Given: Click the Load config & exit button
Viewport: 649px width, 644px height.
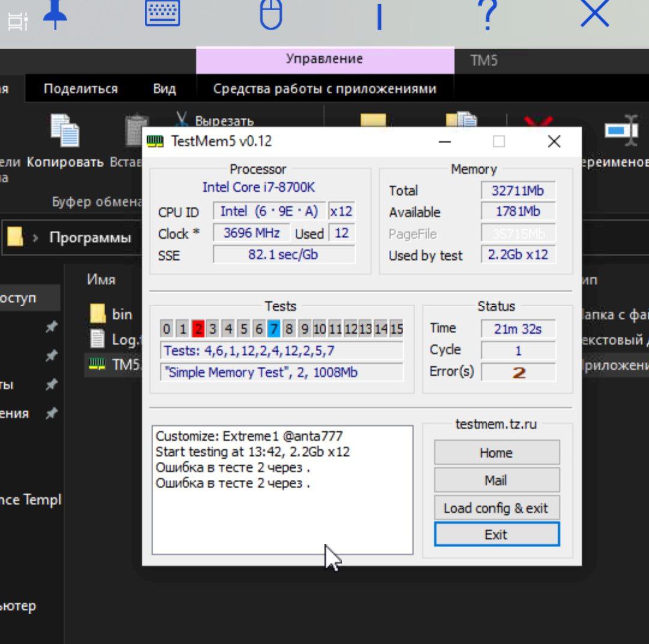Looking at the screenshot, I should (x=497, y=508).
